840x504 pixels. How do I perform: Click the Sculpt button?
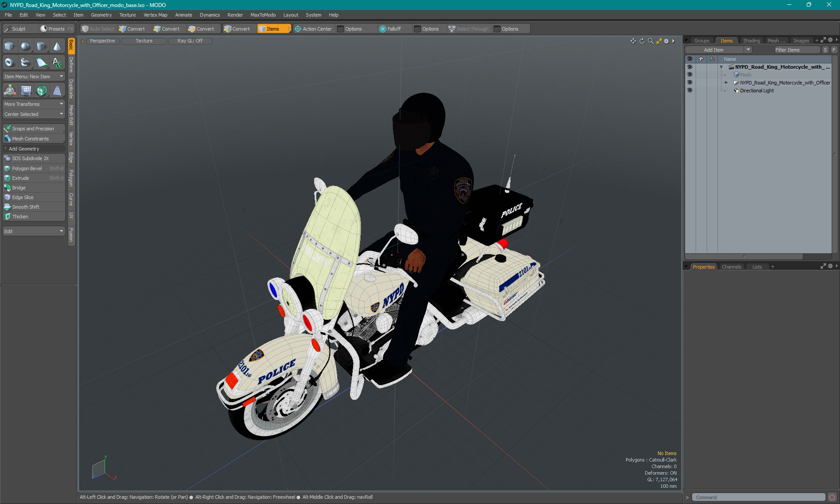[19, 29]
